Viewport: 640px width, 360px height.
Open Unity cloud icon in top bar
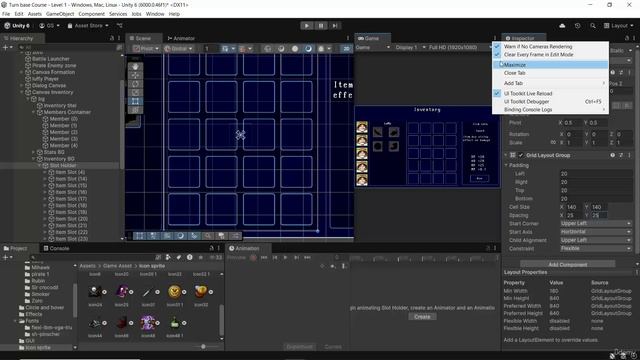tap(562, 26)
